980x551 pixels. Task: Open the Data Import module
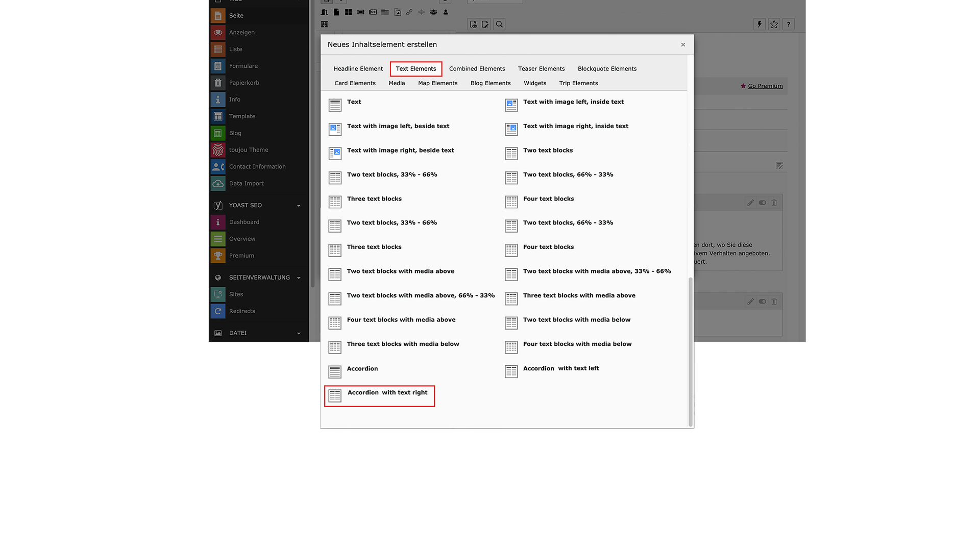click(x=246, y=184)
